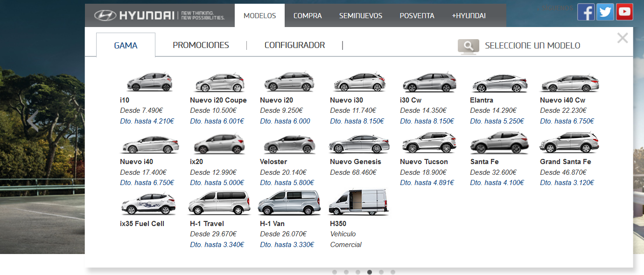Select the Grand Santa Fe car image
The height and width of the screenshot is (275, 644).
pos(569,143)
